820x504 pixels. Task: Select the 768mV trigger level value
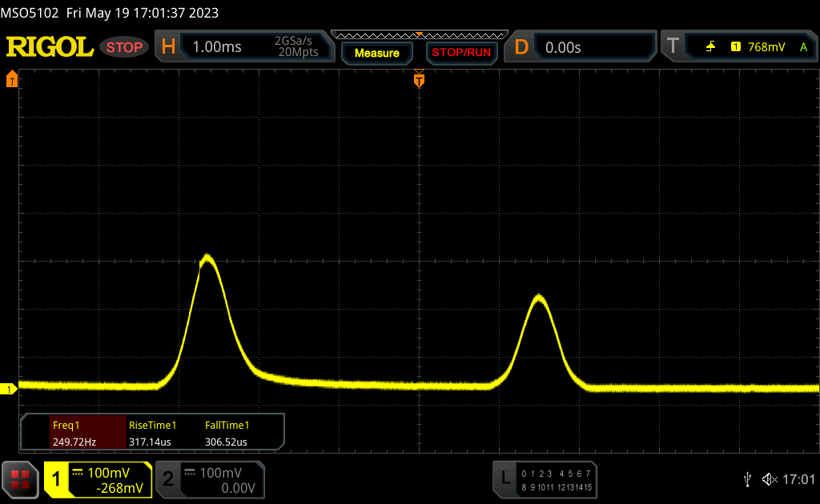[766, 47]
